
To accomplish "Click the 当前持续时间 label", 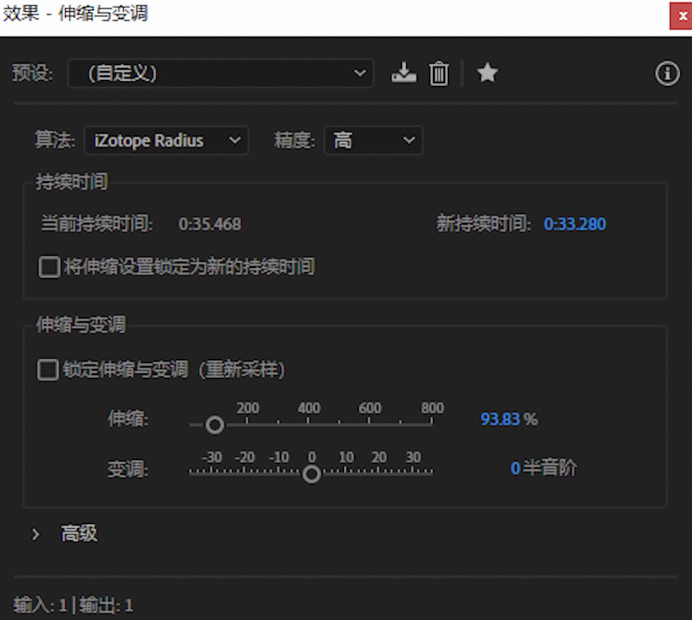I will pos(97,224).
